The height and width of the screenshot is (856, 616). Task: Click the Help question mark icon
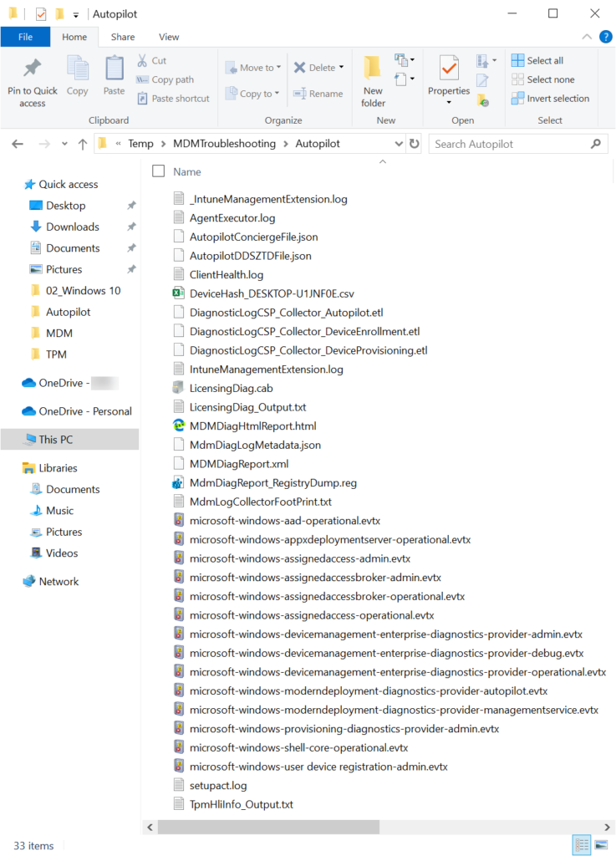606,37
